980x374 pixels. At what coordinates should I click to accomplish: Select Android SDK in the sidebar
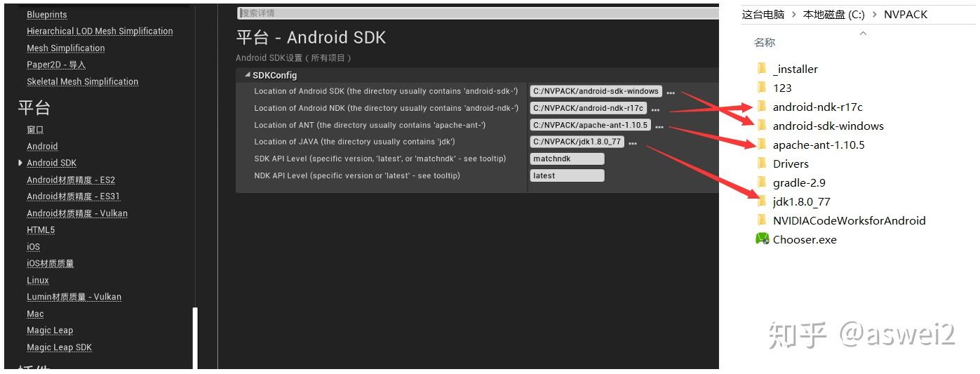[x=52, y=163]
